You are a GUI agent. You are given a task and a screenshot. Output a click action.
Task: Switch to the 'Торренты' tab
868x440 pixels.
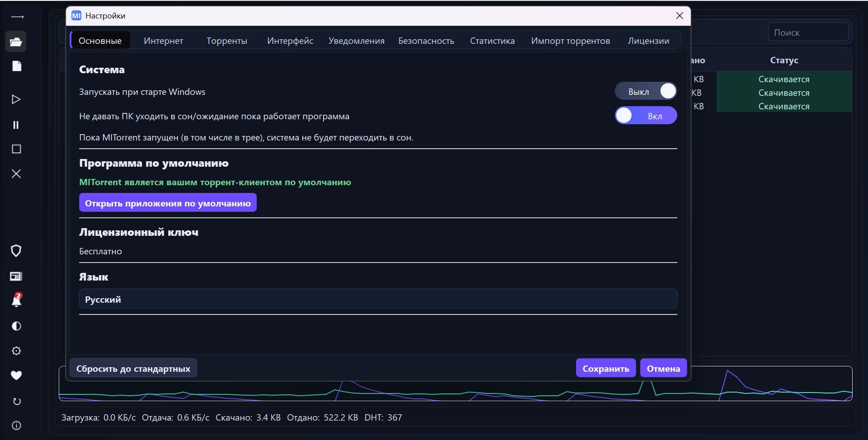(226, 41)
